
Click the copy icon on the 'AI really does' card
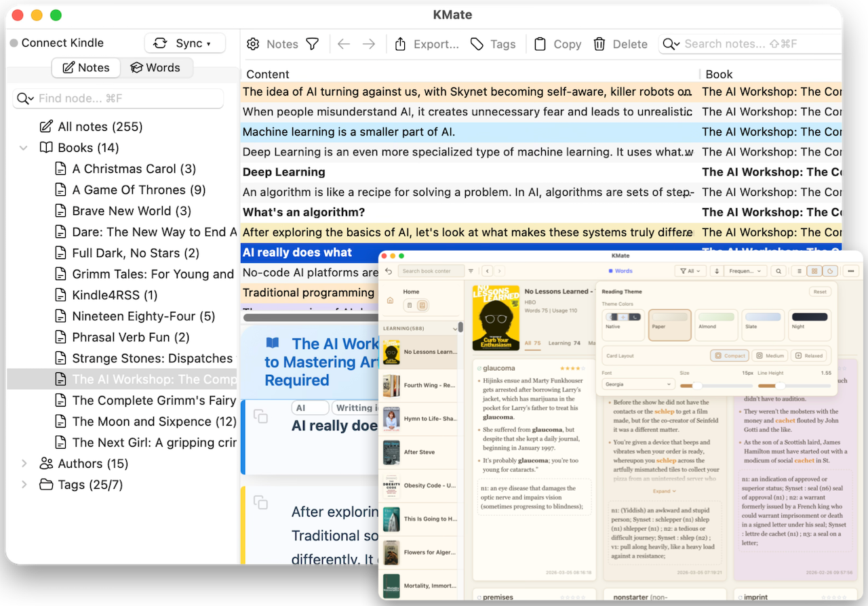[x=260, y=416]
